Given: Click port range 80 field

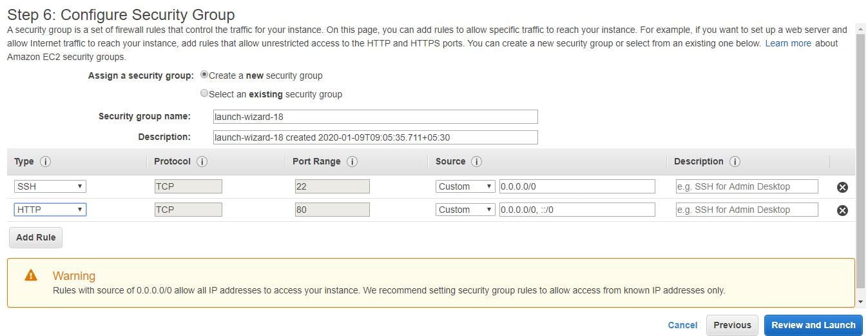Looking at the screenshot, I should tap(332, 210).
